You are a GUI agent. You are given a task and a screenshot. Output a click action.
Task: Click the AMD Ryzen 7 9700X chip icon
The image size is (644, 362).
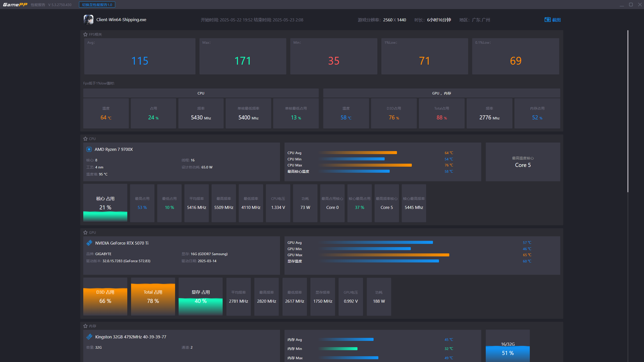[89, 149]
